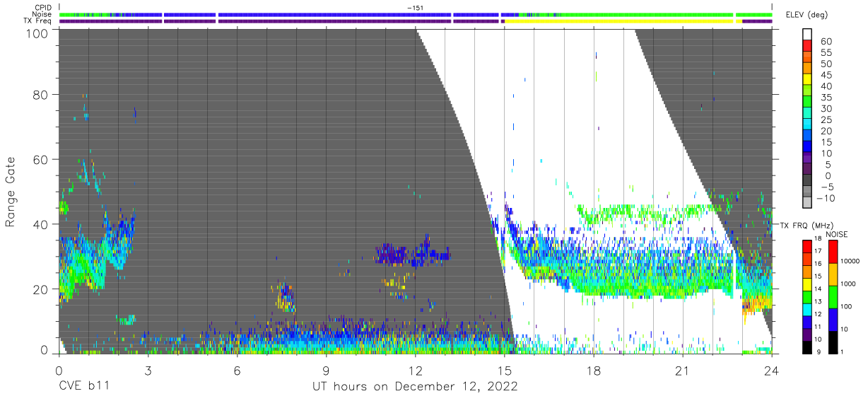Click the Range Gate axis title
868x401 pixels.
11,192
